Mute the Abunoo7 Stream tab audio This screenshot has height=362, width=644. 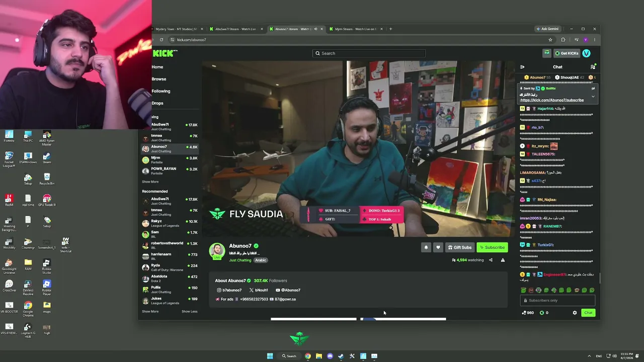(315, 29)
